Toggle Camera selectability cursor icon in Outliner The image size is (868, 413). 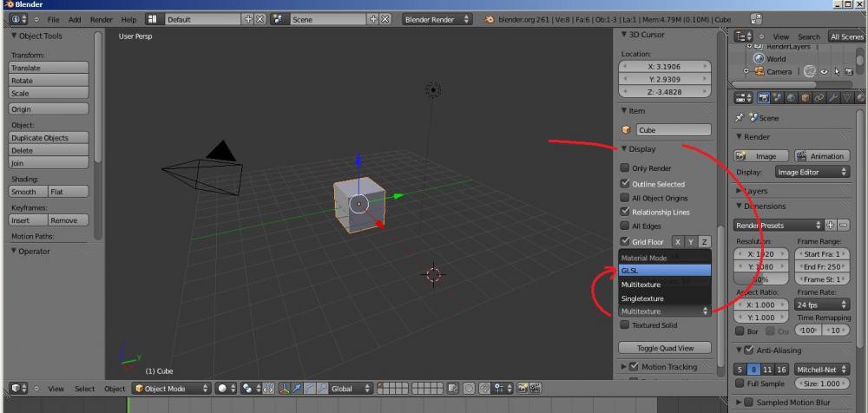click(x=837, y=71)
